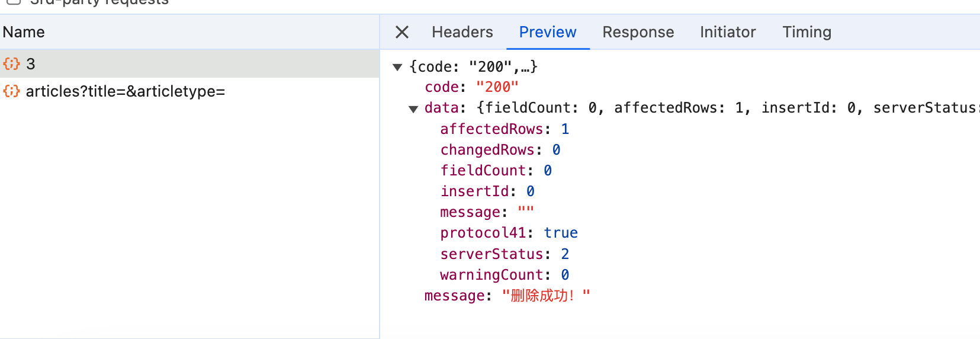Open the Initiator tab
The image size is (980, 339).
[727, 32]
